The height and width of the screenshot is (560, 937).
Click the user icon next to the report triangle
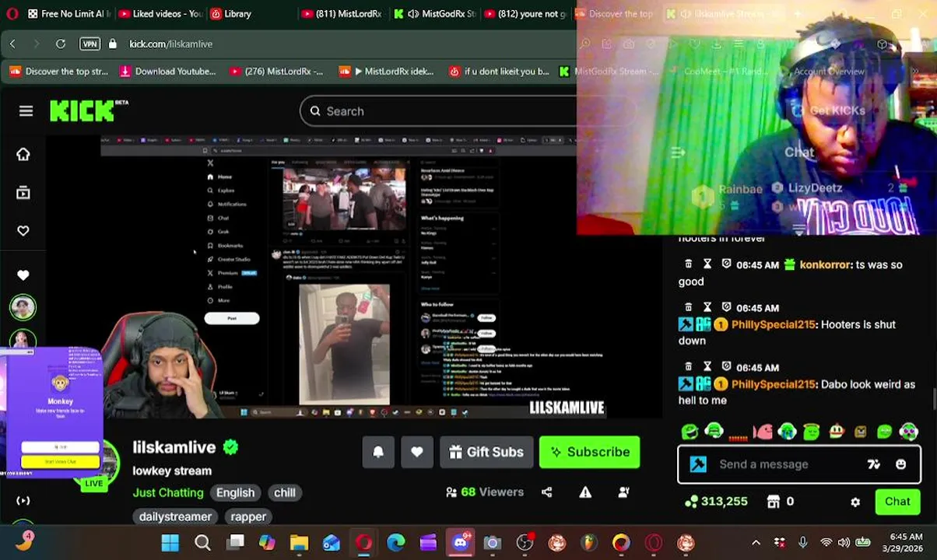pos(623,492)
